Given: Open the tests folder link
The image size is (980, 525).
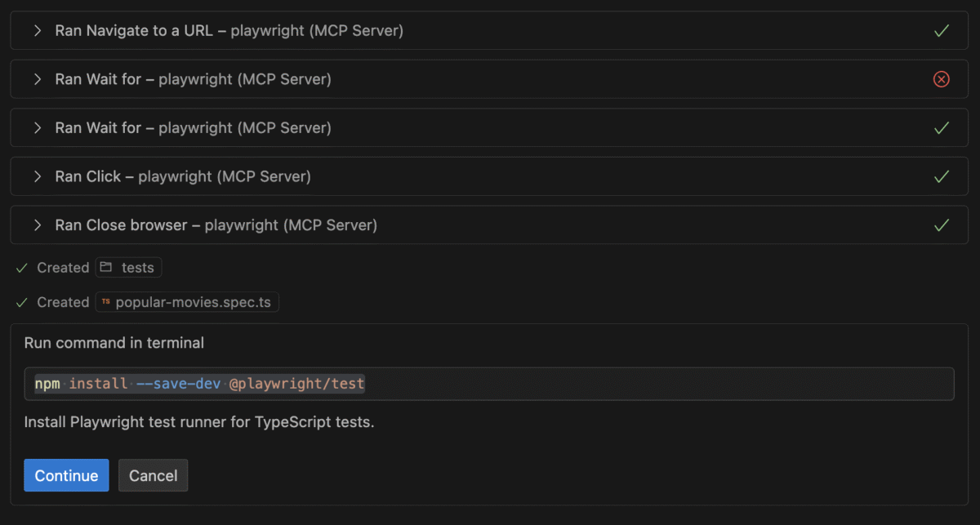Looking at the screenshot, I should (x=129, y=268).
